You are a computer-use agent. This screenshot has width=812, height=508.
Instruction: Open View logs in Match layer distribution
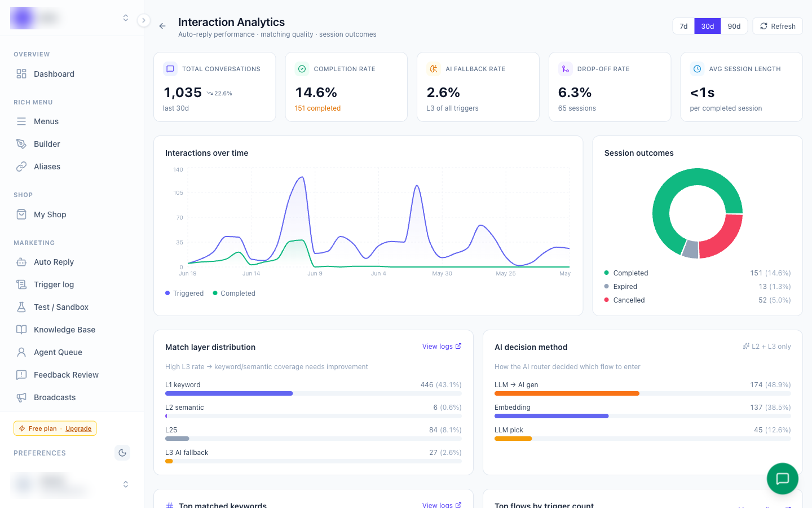[442, 347]
